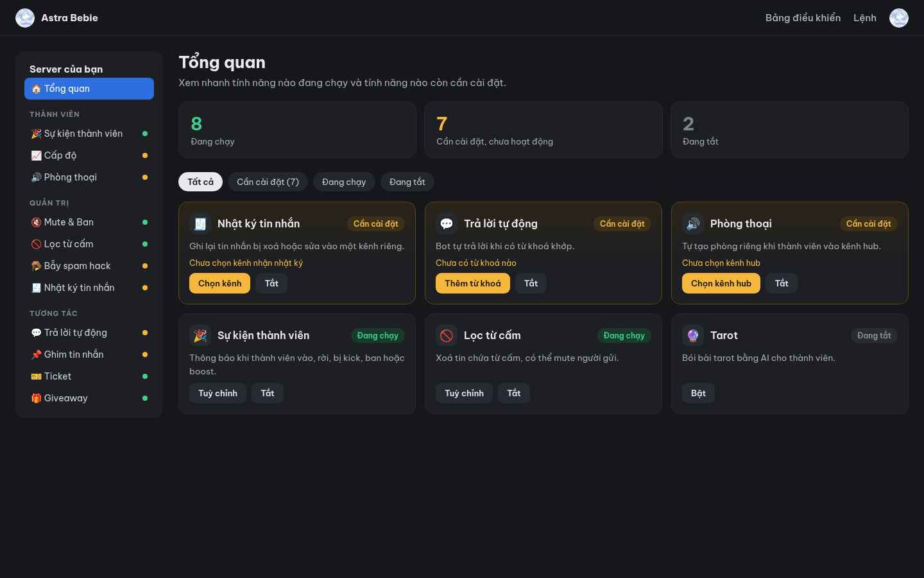The height and width of the screenshot is (578, 924).
Task: Click Thêm từ khoá button
Action: 473,283
